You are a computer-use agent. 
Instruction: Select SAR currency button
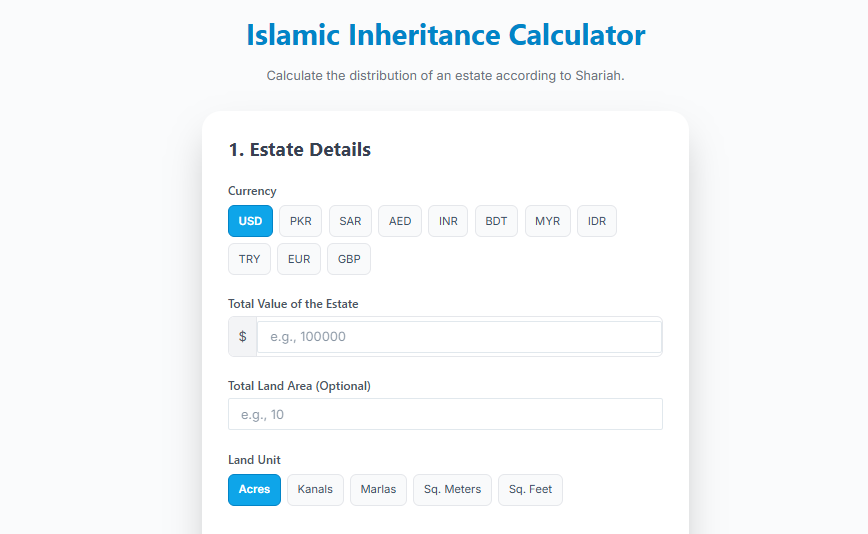pos(350,221)
